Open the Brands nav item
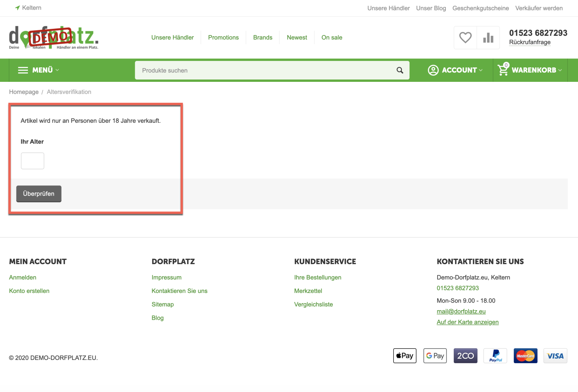The image size is (578, 392). pyautogui.click(x=263, y=37)
